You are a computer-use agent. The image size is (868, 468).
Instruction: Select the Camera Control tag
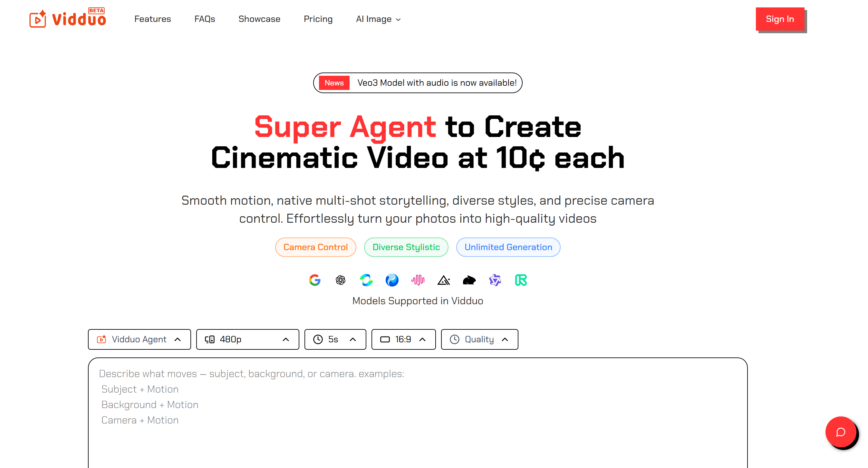tap(315, 247)
